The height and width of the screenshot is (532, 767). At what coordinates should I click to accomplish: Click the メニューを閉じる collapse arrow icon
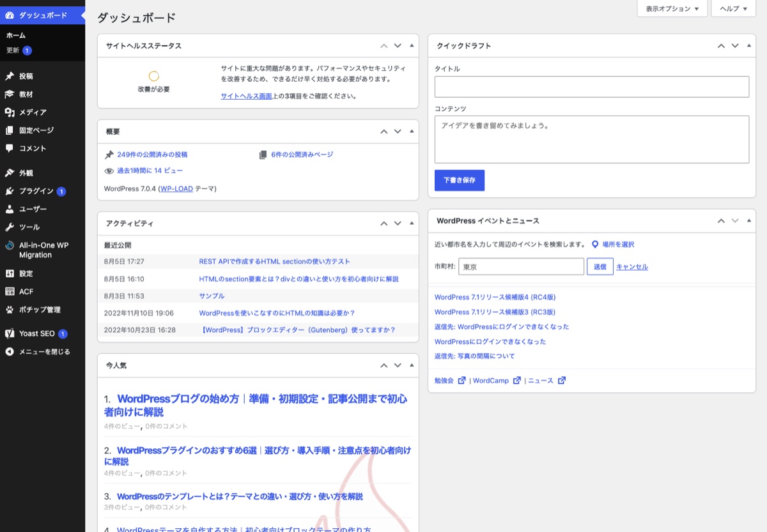pos(10,352)
